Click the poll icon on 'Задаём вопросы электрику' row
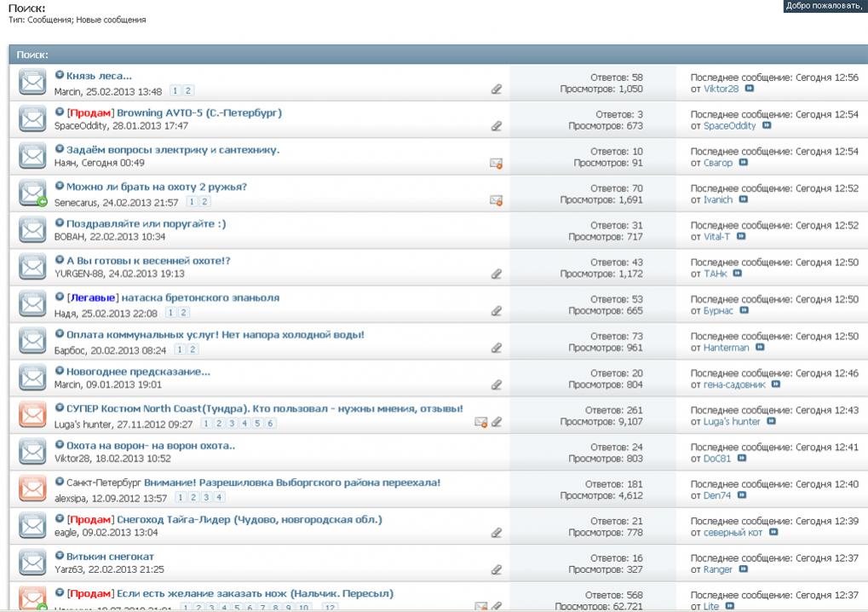The image size is (868, 612). [x=496, y=163]
